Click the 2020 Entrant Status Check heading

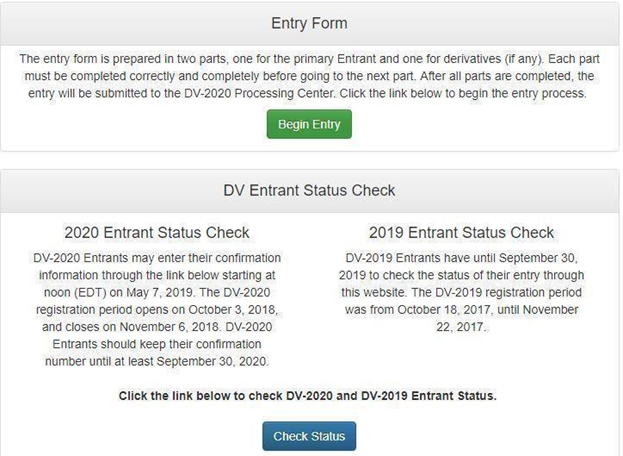click(x=157, y=233)
